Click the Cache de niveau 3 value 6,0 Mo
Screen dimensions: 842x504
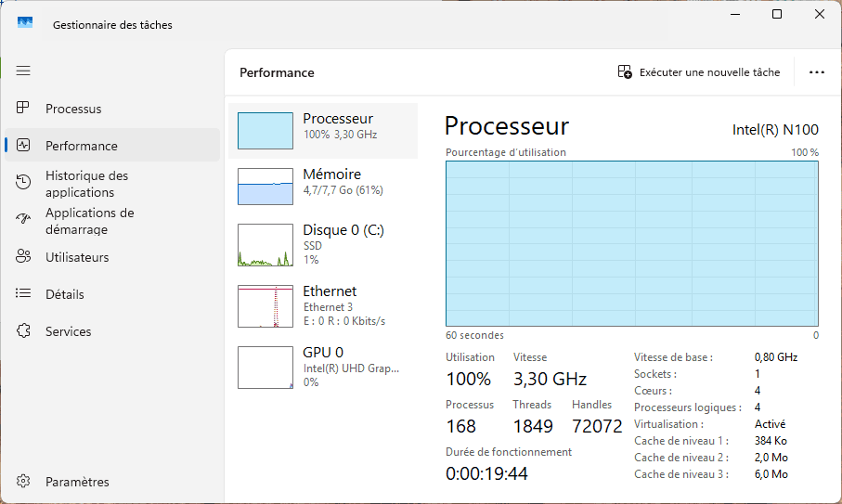[x=771, y=474]
